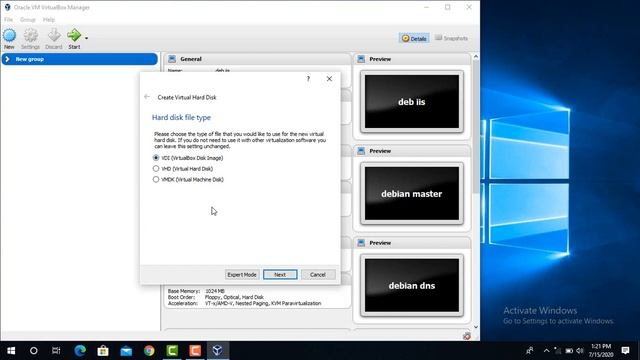Switch to Snapshots view
Viewport: 640px width, 360px height.
click(451, 38)
